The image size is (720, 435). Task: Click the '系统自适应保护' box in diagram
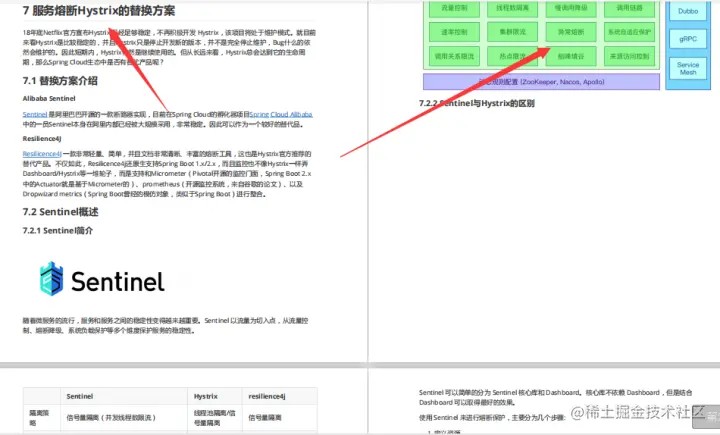point(629,32)
